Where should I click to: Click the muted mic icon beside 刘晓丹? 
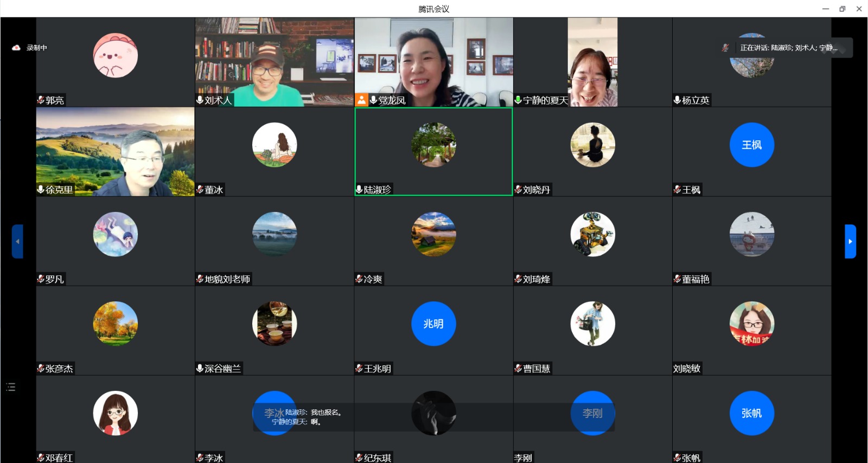pyautogui.click(x=518, y=190)
